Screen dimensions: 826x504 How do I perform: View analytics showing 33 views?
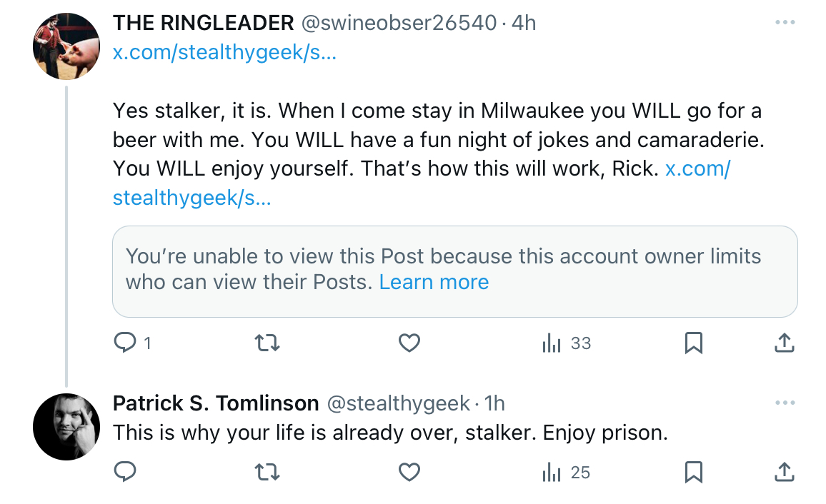coord(567,343)
